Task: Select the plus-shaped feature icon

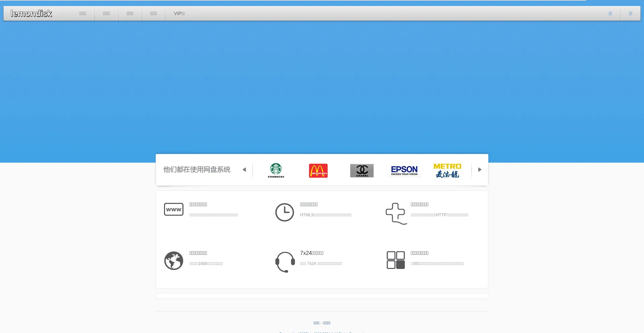Action: tap(396, 213)
